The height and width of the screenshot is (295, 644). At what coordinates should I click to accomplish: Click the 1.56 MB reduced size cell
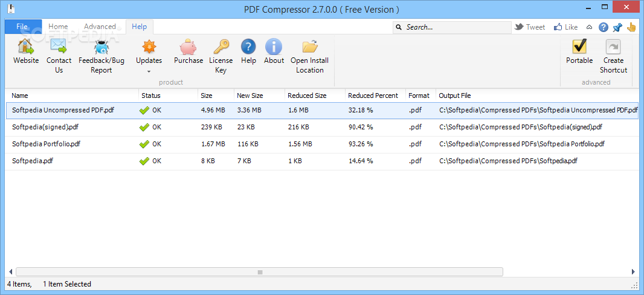(300, 144)
